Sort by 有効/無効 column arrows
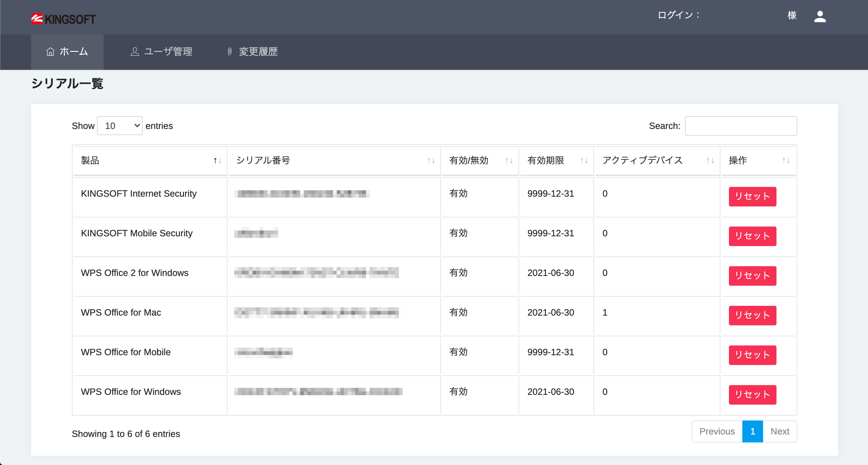 [x=509, y=161]
